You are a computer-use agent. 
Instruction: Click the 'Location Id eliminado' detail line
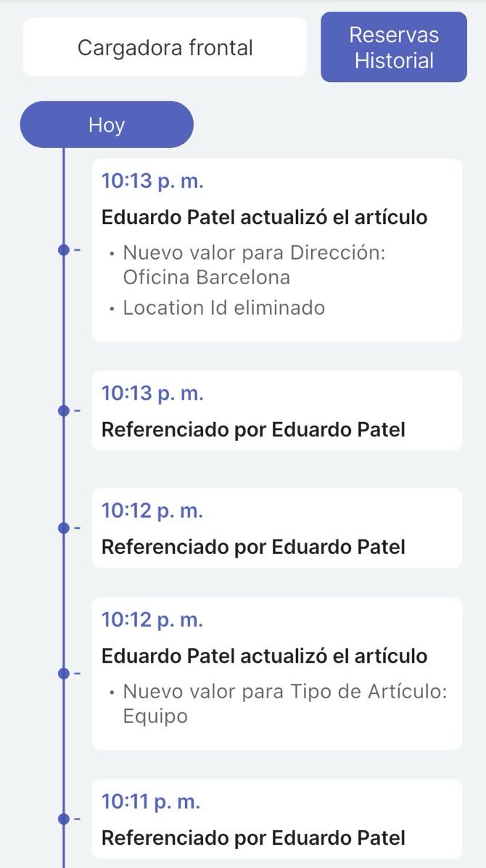coord(223,307)
